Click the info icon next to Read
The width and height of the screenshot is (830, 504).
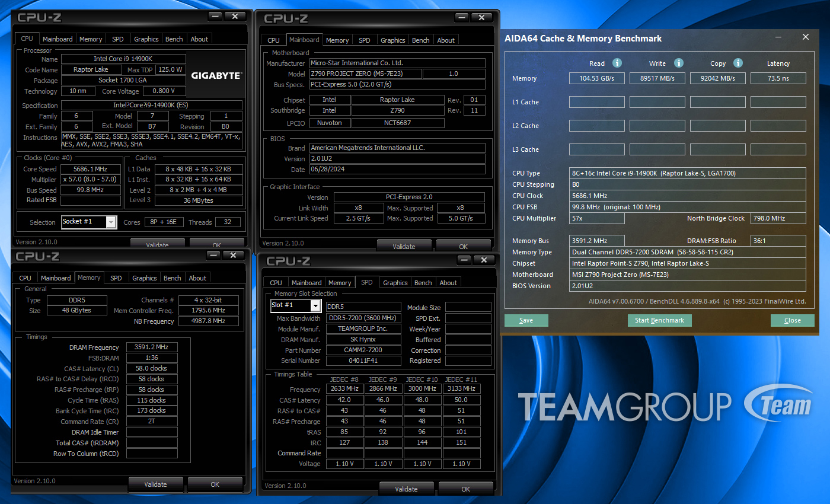click(x=617, y=63)
